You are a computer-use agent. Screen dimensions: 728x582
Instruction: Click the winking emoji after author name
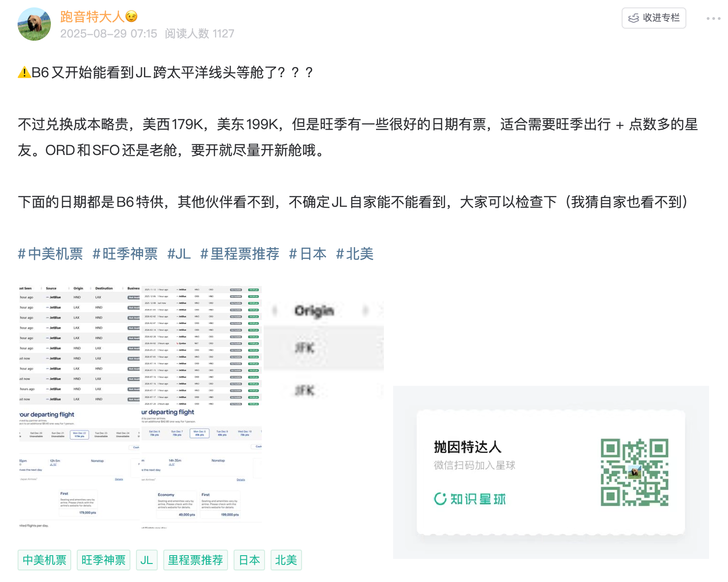(131, 17)
